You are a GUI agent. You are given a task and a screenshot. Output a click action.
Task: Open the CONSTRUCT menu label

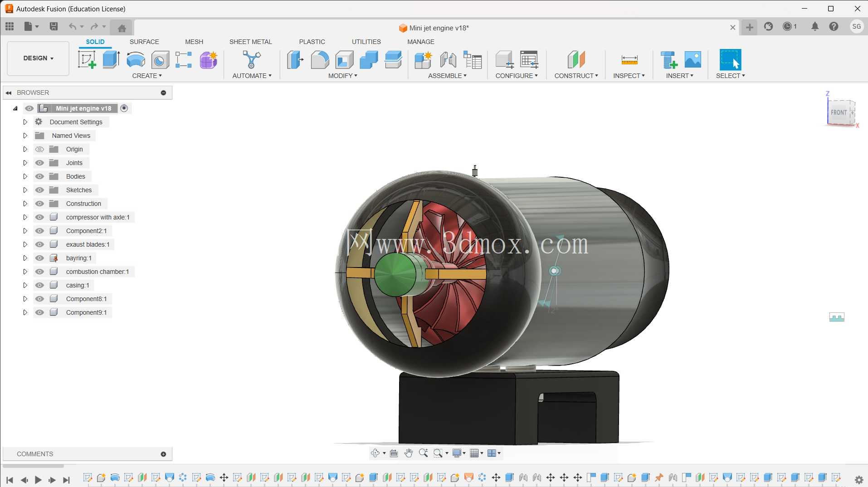[x=576, y=76]
